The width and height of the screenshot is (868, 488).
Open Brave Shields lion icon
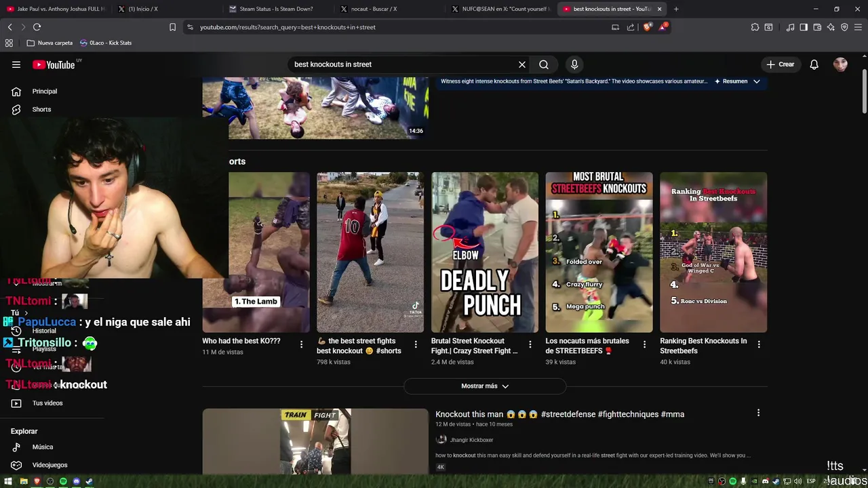pos(647,27)
